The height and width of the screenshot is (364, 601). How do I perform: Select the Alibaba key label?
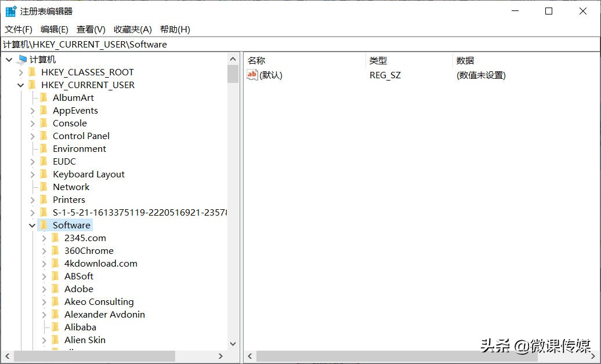pyautogui.click(x=80, y=327)
